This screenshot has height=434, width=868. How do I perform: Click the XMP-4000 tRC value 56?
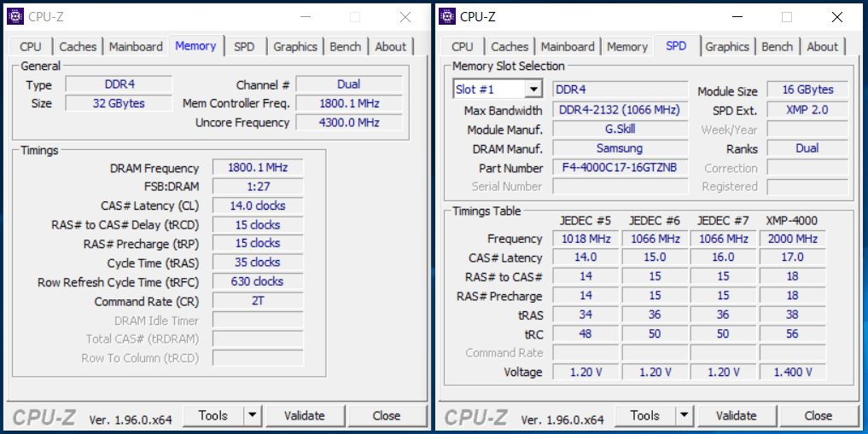coord(793,333)
